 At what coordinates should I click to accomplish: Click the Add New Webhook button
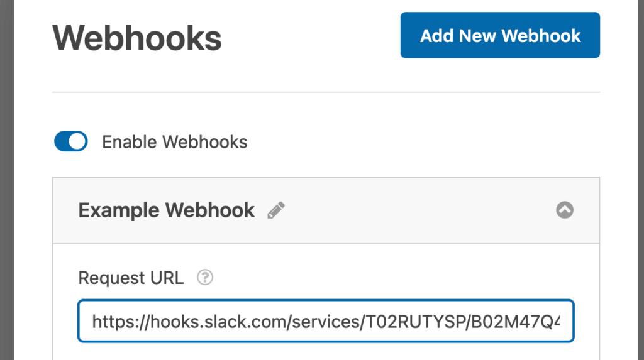point(500,35)
